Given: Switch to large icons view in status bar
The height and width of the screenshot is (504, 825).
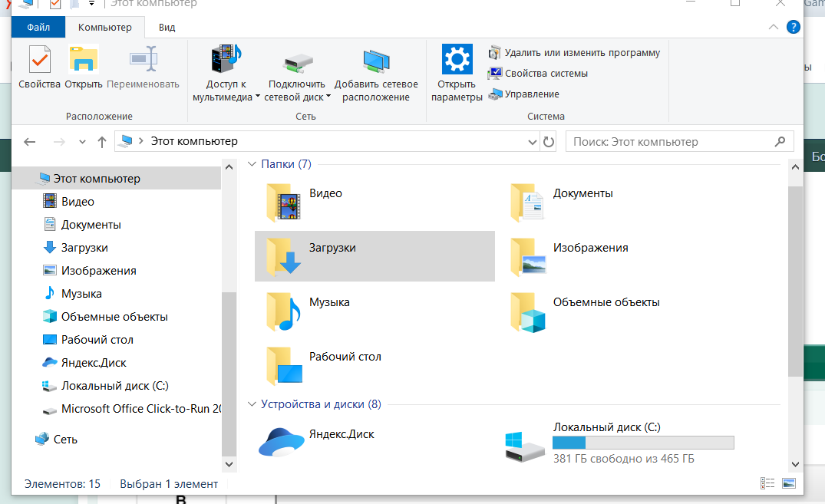Looking at the screenshot, I should tap(789, 483).
